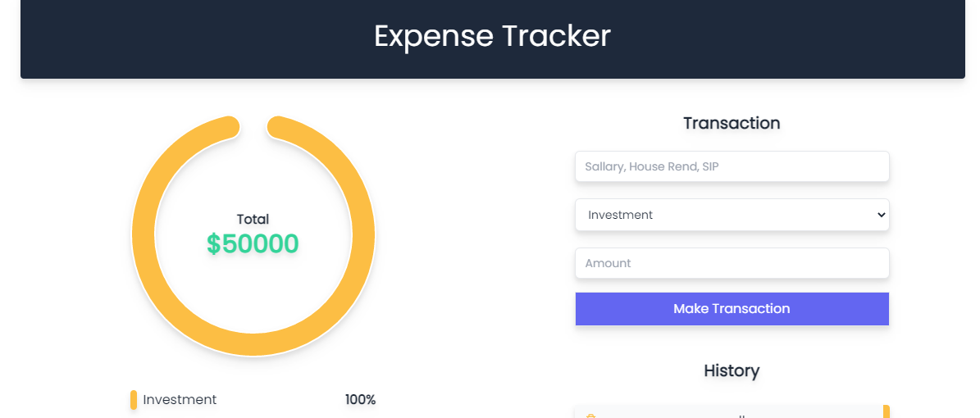
Task: Click the $50000 total amount
Action: pos(253,244)
